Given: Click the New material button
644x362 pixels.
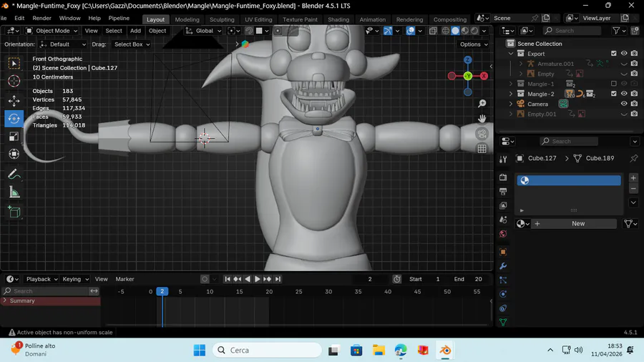Looking at the screenshot, I should [577, 223].
